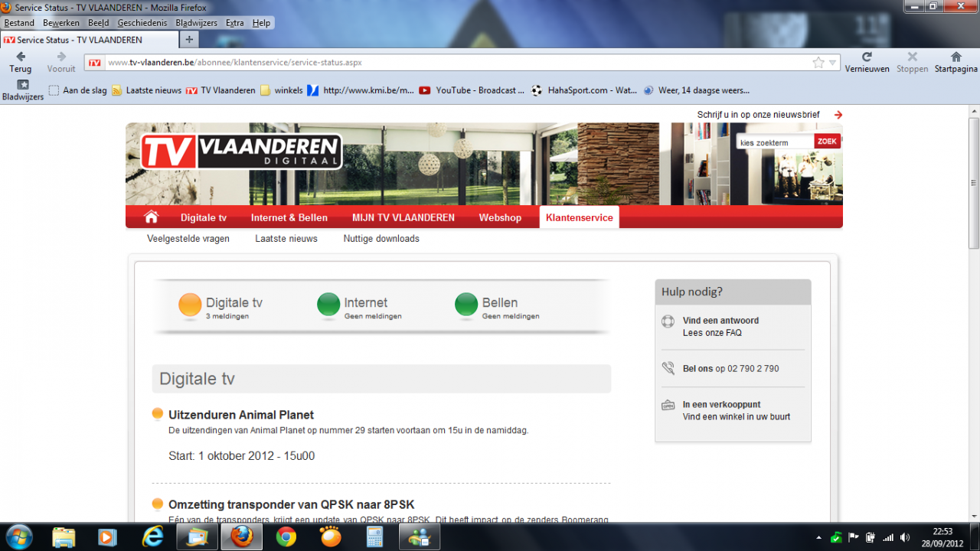The width and height of the screenshot is (980, 551).
Task: Click the Start: 1 oktober 2012 - 15u00 text
Action: point(242,456)
